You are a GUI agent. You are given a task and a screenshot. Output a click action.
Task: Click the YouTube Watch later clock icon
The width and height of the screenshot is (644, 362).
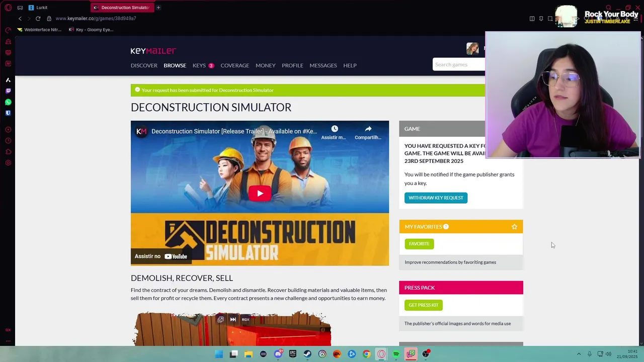[x=334, y=129]
